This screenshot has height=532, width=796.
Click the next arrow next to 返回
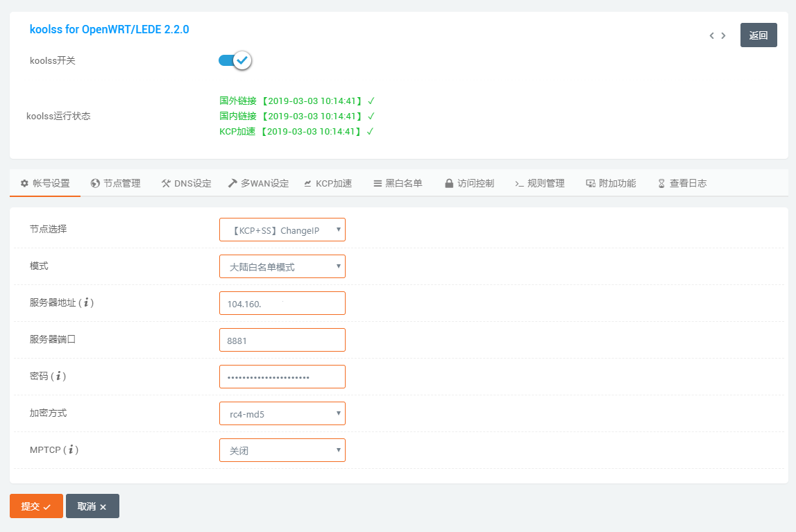[x=723, y=35]
